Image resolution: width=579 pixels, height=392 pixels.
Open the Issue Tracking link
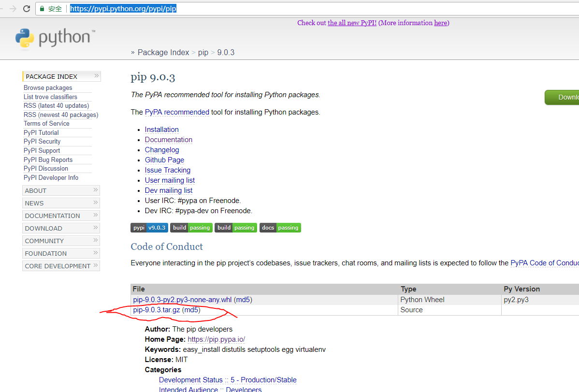(168, 170)
